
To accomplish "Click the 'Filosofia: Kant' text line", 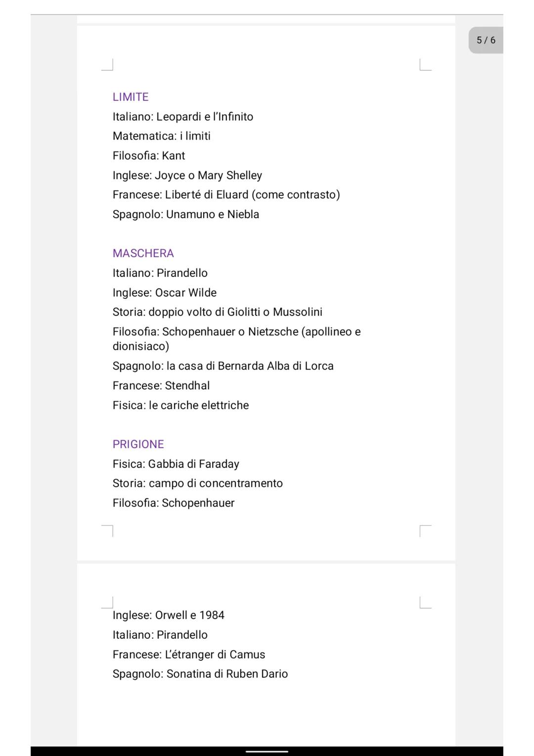I will click(x=148, y=156).
